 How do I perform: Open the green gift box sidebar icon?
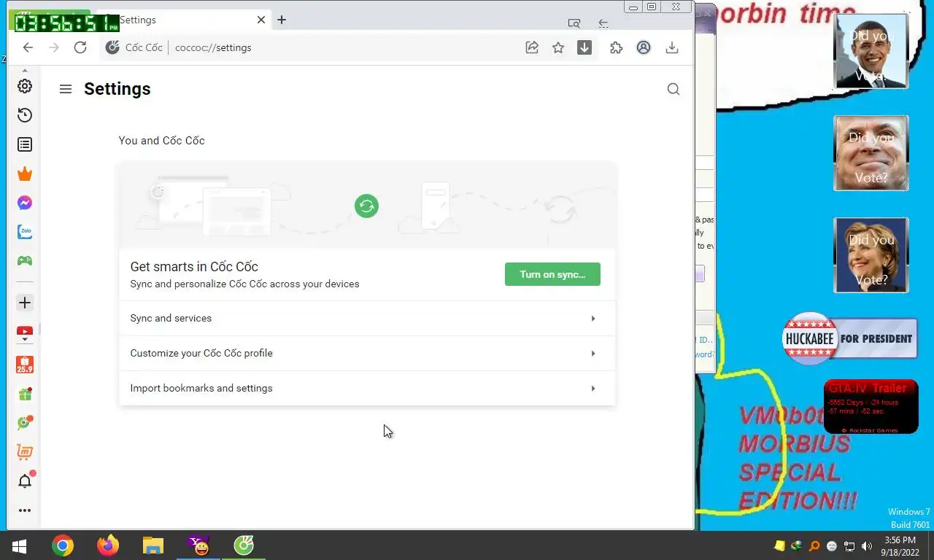[25, 394]
